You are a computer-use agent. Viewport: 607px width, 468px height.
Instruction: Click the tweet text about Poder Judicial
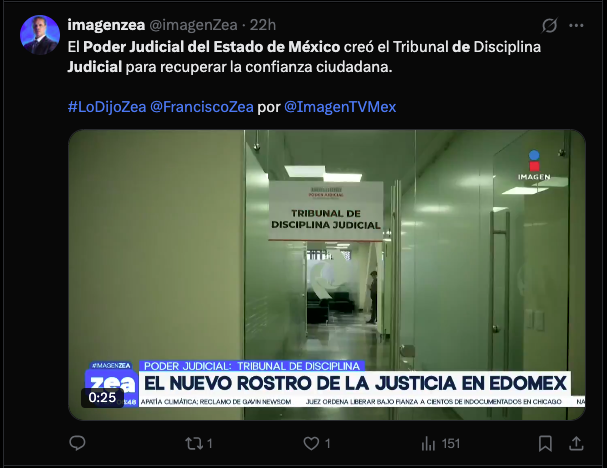point(304,57)
